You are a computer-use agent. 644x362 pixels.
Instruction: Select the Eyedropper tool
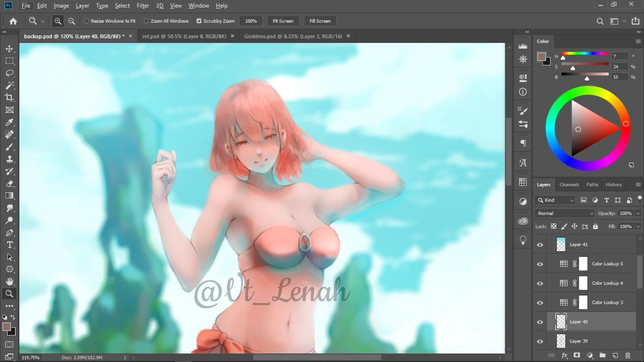pyautogui.click(x=9, y=122)
